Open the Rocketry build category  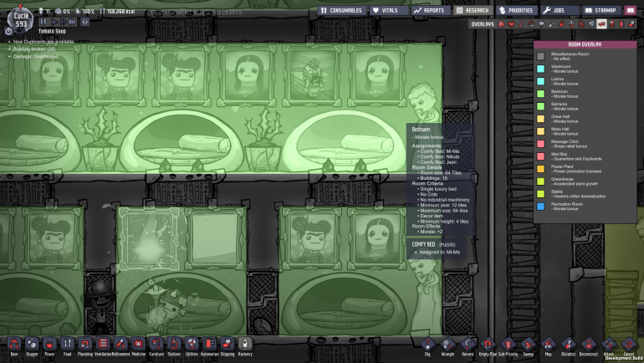click(x=245, y=344)
